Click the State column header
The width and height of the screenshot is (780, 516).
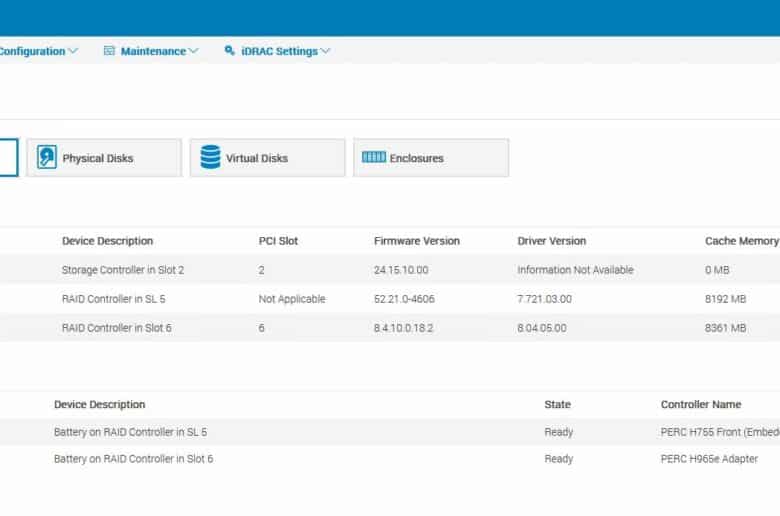click(557, 404)
